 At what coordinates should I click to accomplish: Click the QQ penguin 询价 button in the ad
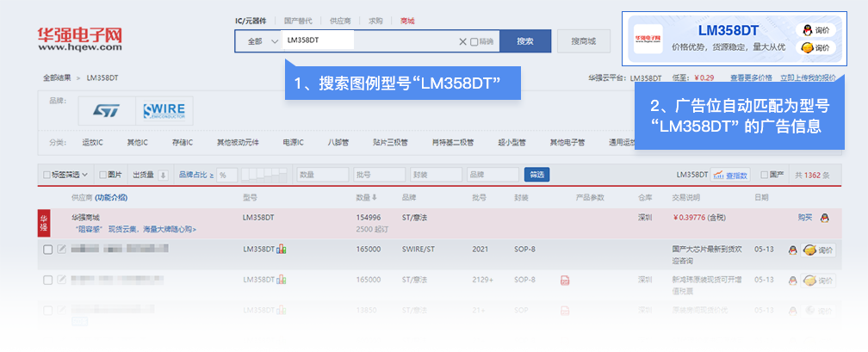[x=815, y=30]
